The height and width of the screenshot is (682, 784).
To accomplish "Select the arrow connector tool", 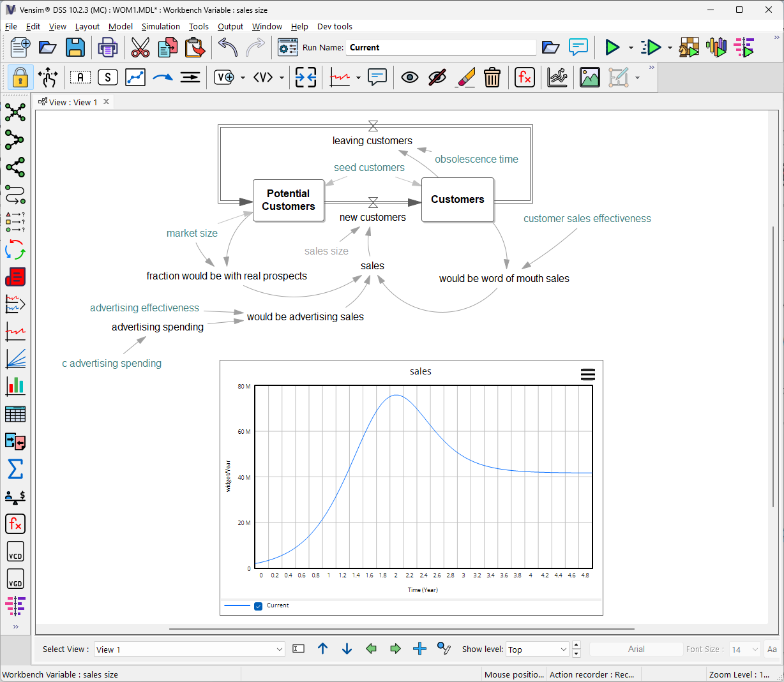I will click(x=163, y=78).
